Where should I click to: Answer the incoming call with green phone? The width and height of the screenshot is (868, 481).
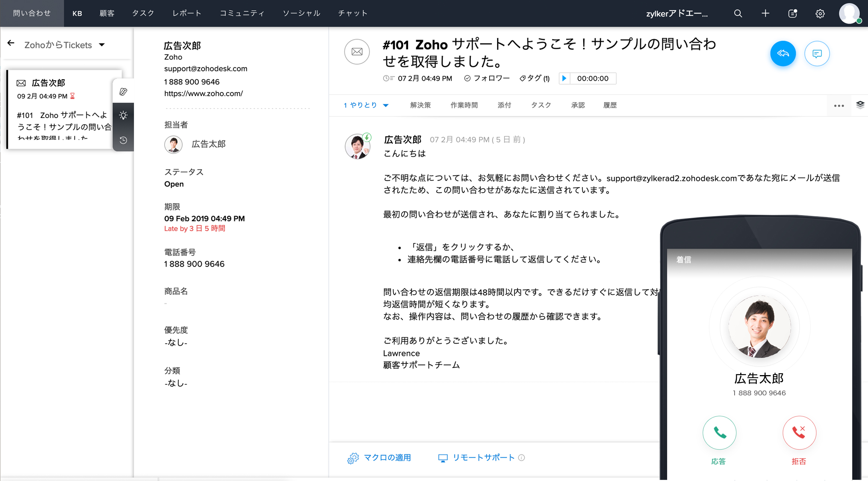tap(719, 433)
